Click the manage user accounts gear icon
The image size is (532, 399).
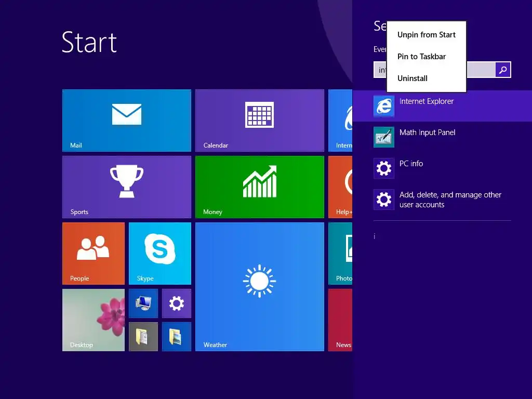[384, 199]
